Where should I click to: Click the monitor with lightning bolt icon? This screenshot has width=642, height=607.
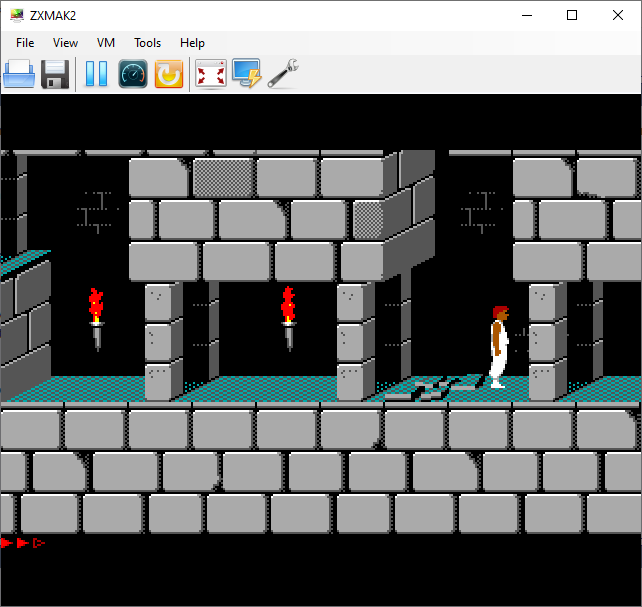246,74
